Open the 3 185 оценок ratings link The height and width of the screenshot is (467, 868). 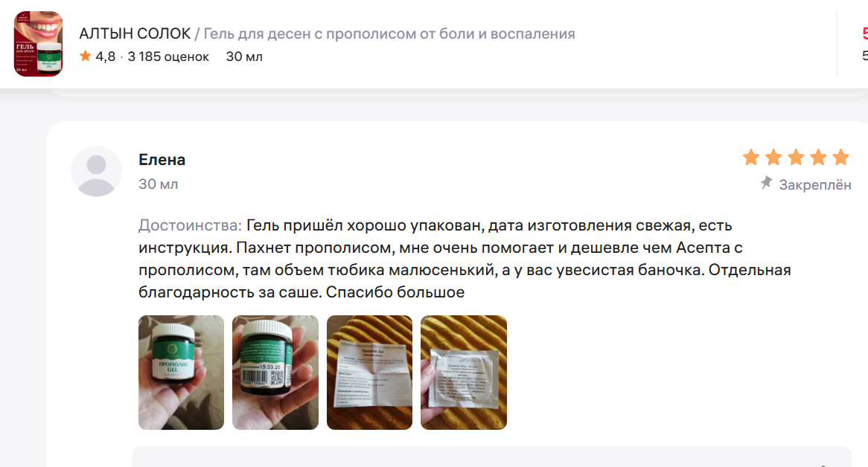(x=168, y=57)
